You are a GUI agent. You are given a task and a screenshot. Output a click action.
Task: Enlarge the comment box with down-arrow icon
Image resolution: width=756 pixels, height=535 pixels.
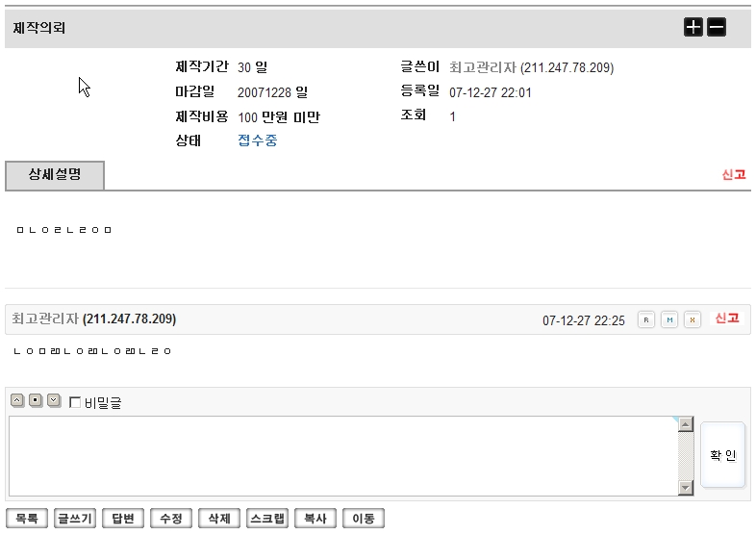pyautogui.click(x=54, y=401)
